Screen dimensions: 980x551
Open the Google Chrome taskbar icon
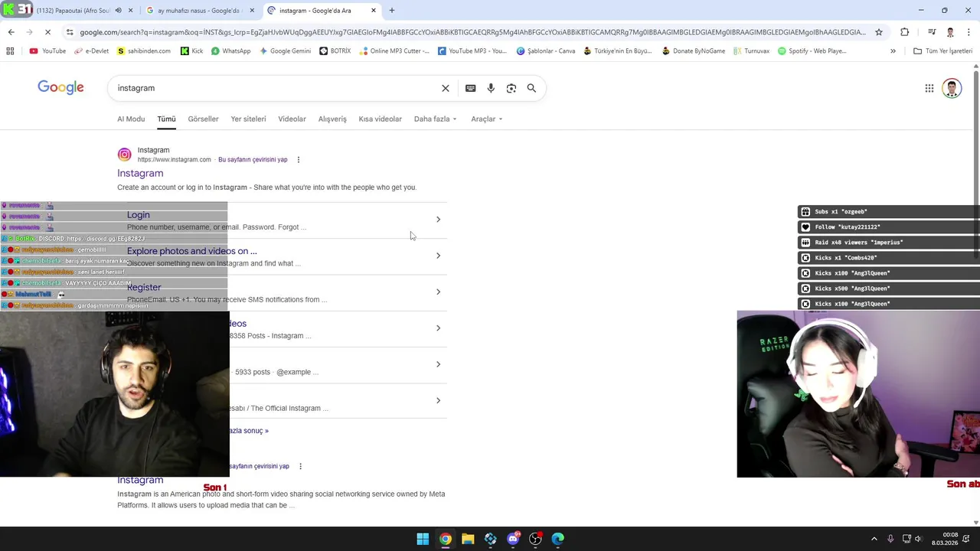pyautogui.click(x=446, y=539)
